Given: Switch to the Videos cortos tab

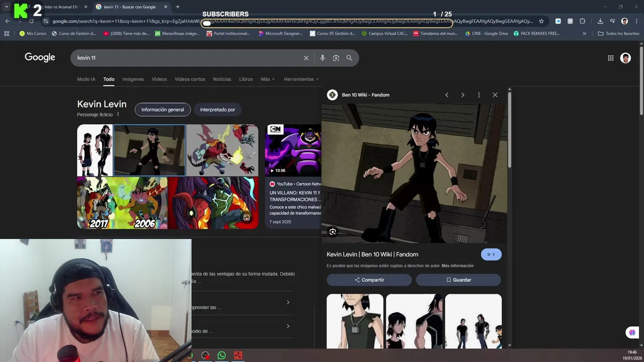Looking at the screenshot, I should pyautogui.click(x=190, y=79).
